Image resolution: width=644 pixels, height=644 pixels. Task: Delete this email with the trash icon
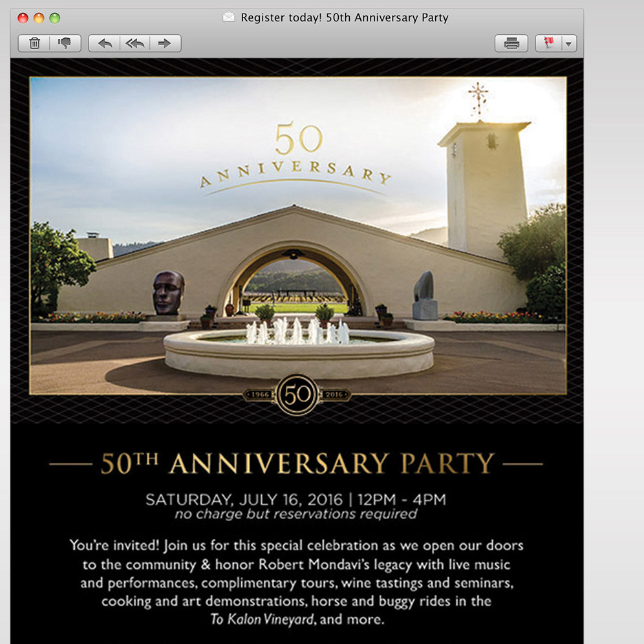(x=34, y=43)
